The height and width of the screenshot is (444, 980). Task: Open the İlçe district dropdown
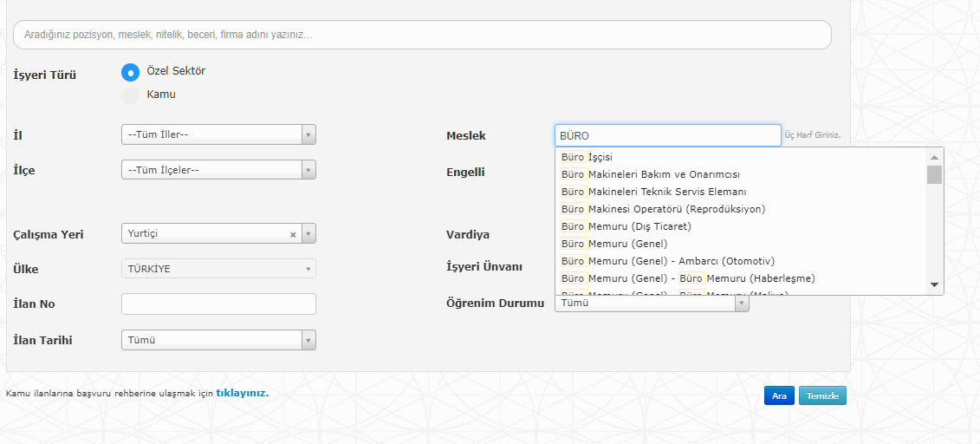tap(218, 170)
